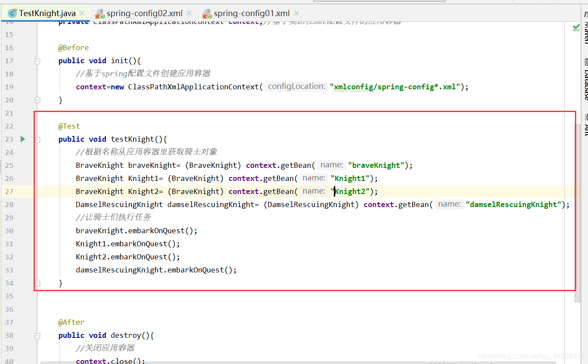This screenshot has height=364, width=588.
Task: Click TestKnight.java class file icon
Action: pyautogui.click(x=13, y=14)
